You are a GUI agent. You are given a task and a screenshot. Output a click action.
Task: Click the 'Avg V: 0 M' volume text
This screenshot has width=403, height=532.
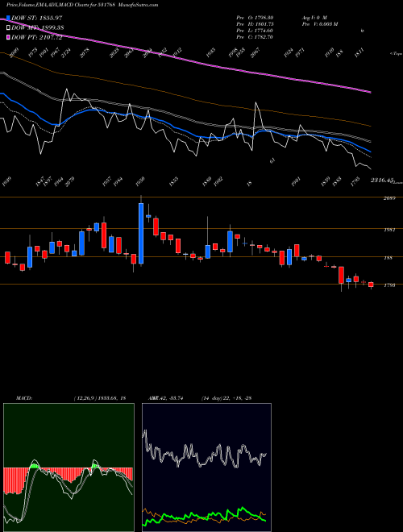(314, 18)
